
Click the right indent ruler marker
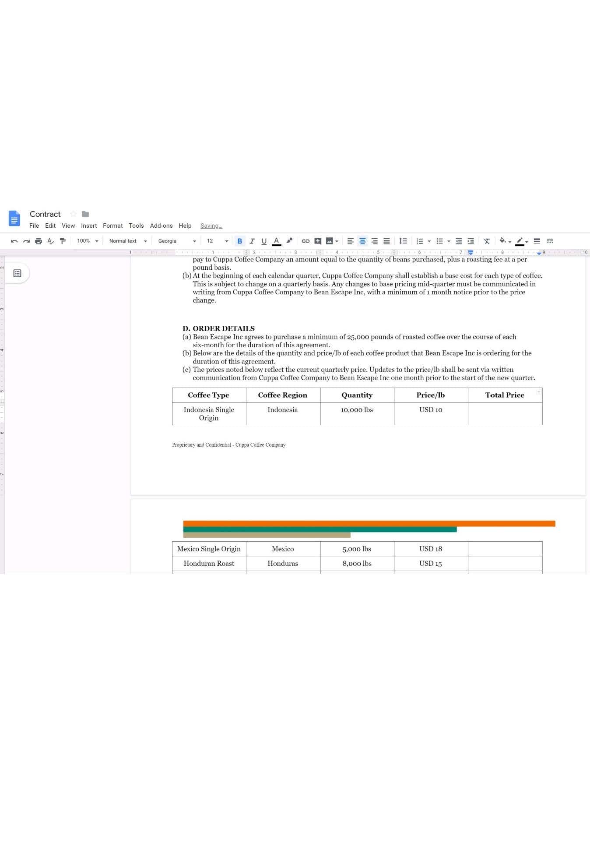[539, 254]
